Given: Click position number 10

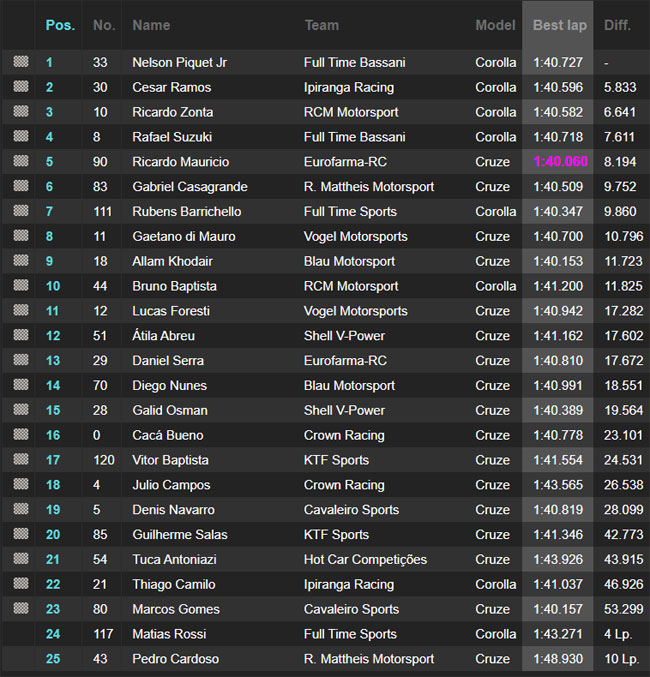Looking at the screenshot, I should [53, 286].
